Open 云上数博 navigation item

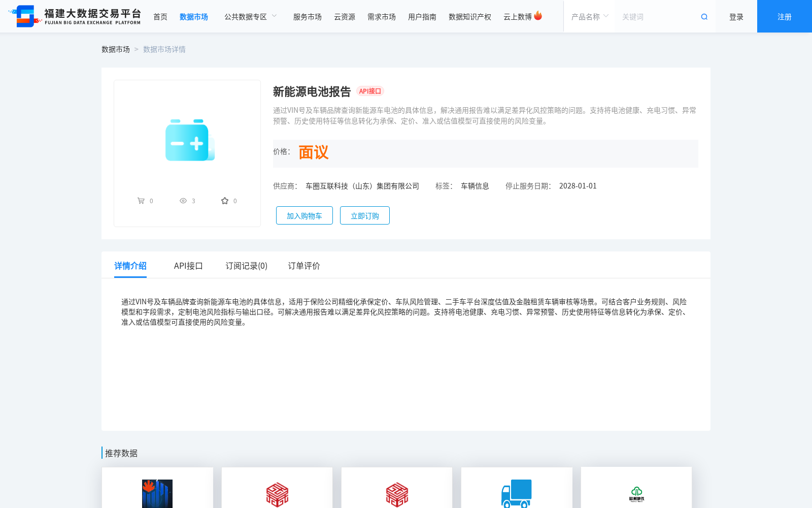[x=518, y=17]
